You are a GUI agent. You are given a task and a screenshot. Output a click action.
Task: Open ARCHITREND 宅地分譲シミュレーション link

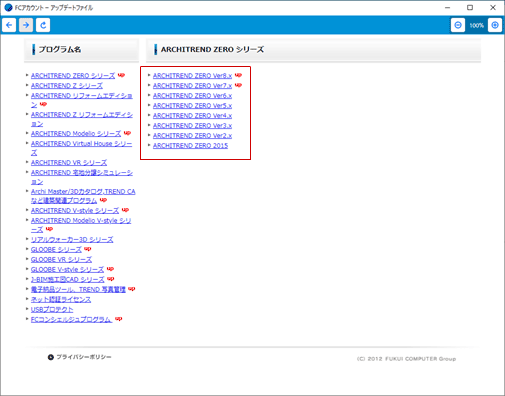(x=82, y=177)
